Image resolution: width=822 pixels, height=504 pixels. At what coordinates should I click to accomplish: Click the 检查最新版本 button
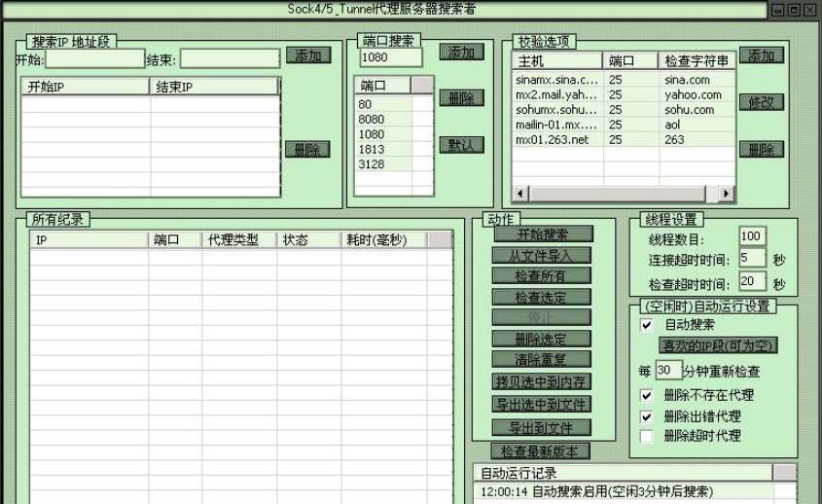click(540, 451)
